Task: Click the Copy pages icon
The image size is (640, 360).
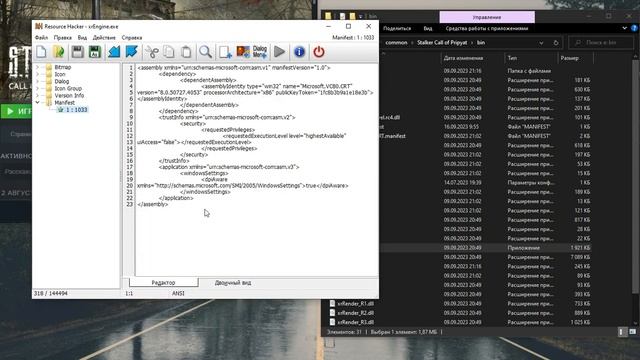Action: 169,52
